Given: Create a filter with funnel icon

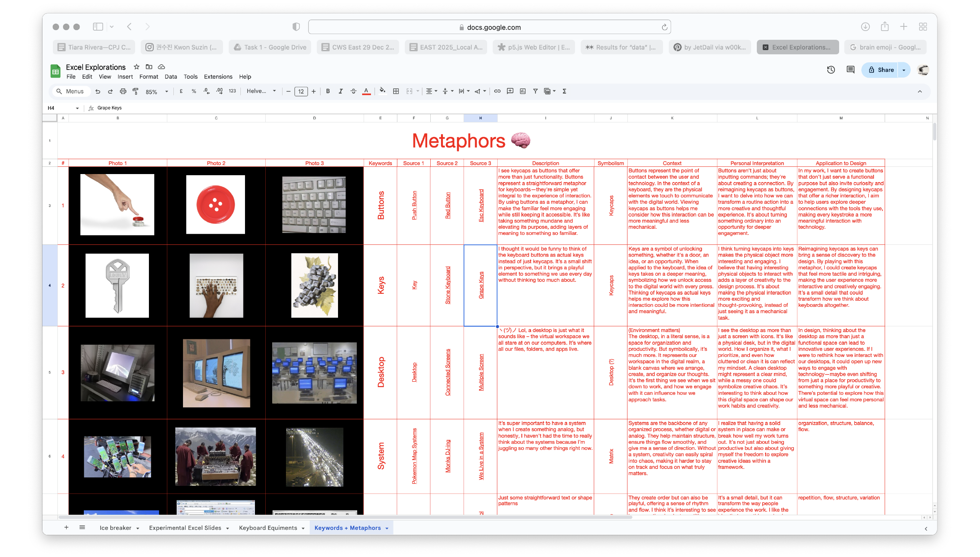Looking at the screenshot, I should coord(536,91).
